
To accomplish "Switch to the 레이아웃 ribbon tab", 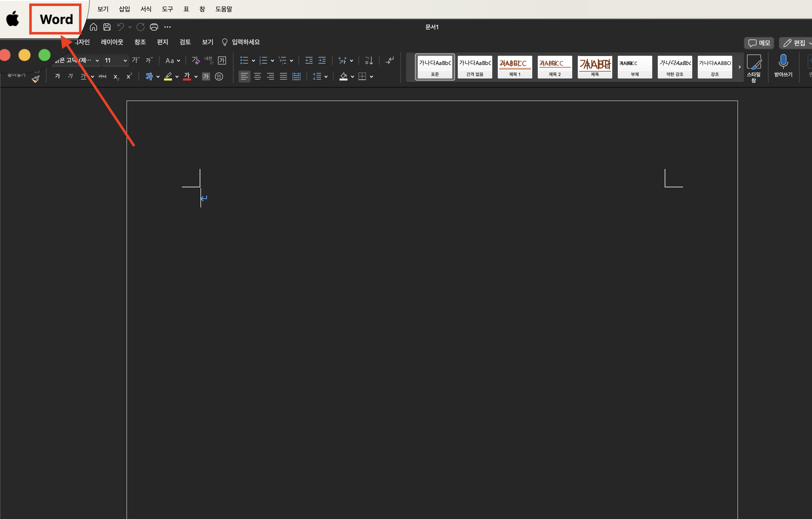I will tap(112, 42).
